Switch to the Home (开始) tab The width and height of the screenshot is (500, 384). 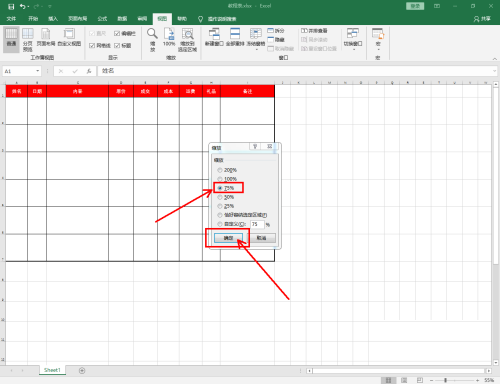coord(33,19)
